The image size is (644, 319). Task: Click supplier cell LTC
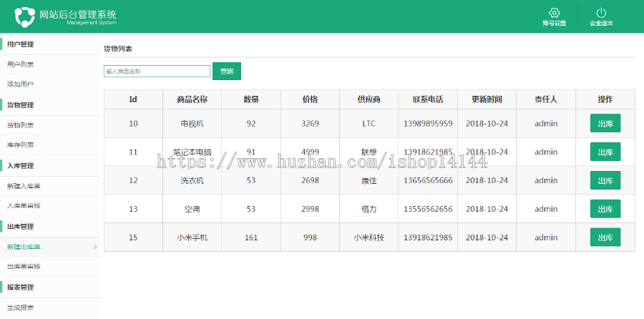click(369, 123)
